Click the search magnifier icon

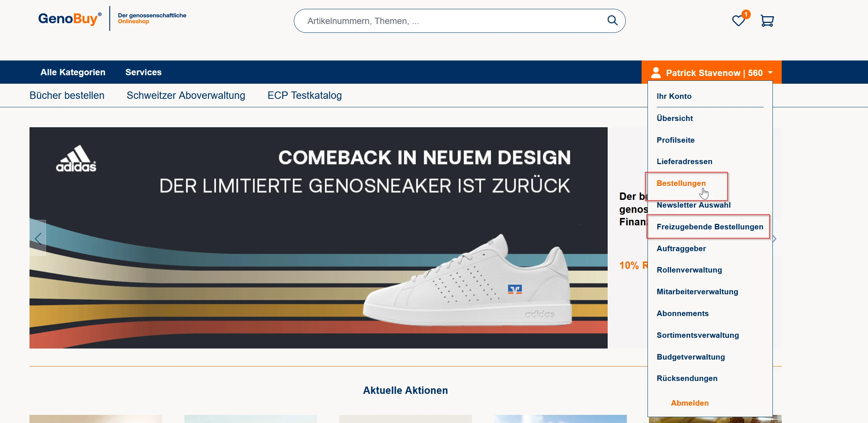click(612, 21)
